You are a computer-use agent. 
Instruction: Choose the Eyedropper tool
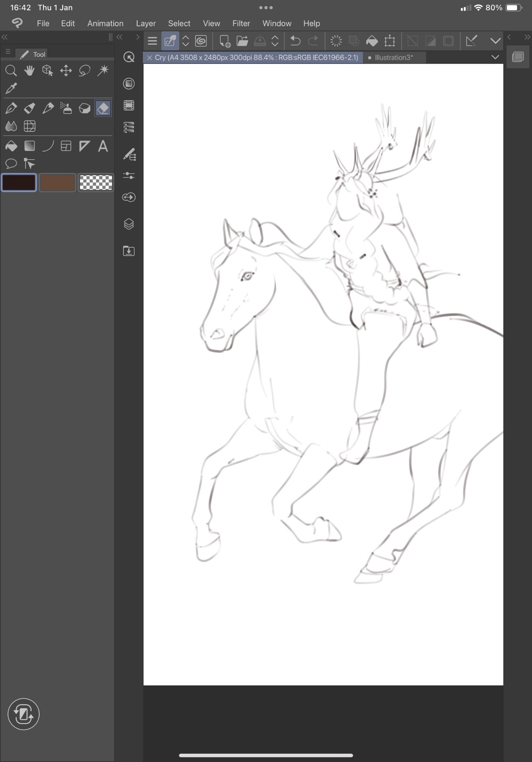click(x=11, y=88)
